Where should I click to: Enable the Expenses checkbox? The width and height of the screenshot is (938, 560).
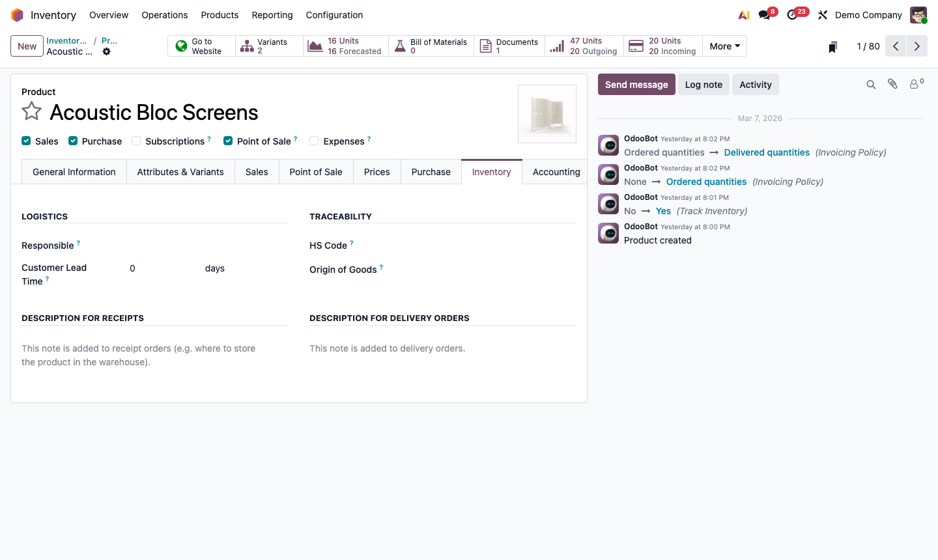pyautogui.click(x=314, y=141)
